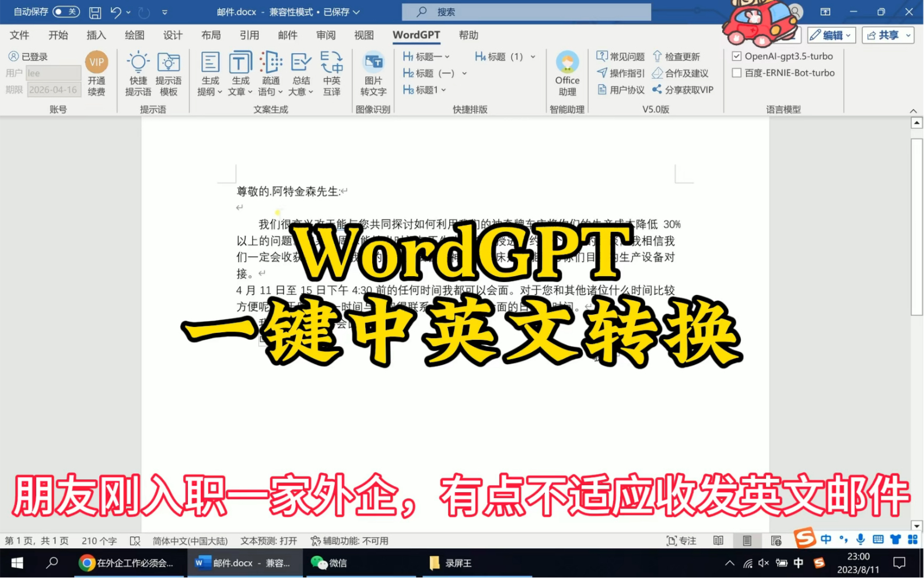The width and height of the screenshot is (924, 578).
Task: Switch to the 开始 ribbon tab
Action: [58, 35]
